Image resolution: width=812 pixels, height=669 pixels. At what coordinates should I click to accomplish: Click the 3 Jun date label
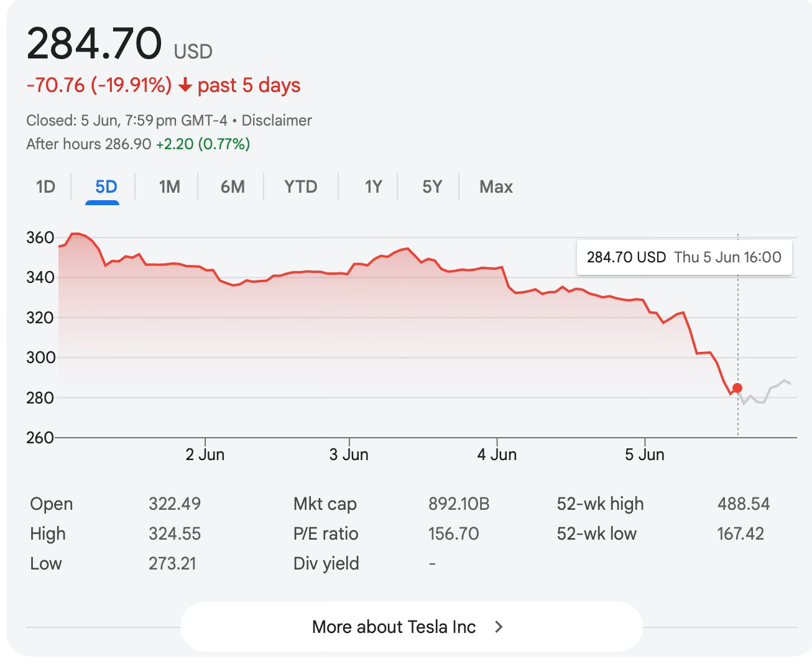349,454
